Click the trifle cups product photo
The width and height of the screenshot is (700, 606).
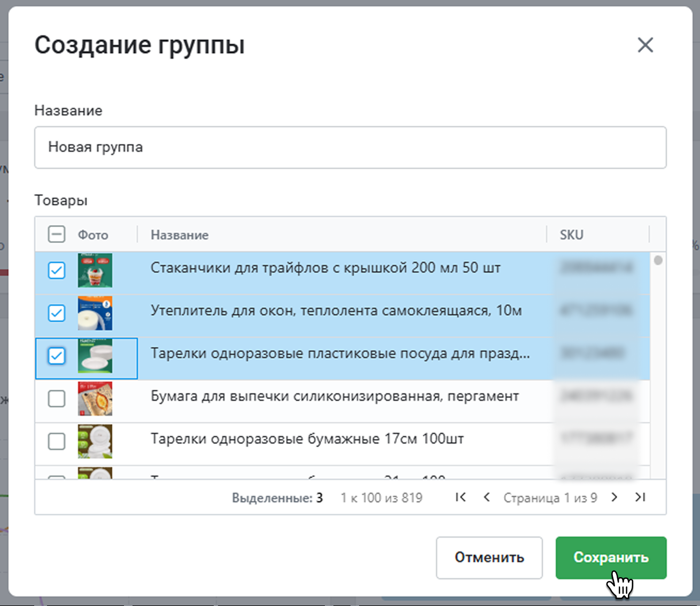(95, 270)
